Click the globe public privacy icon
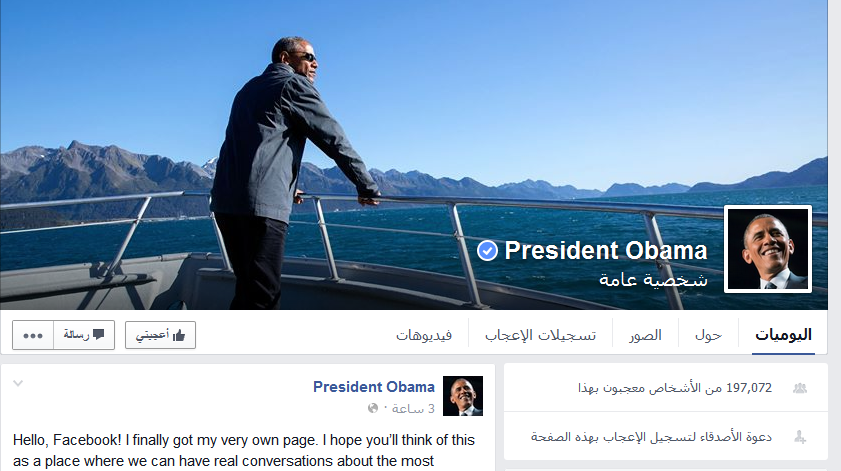Viewport: 841px width, 471px height. pyautogui.click(x=373, y=409)
